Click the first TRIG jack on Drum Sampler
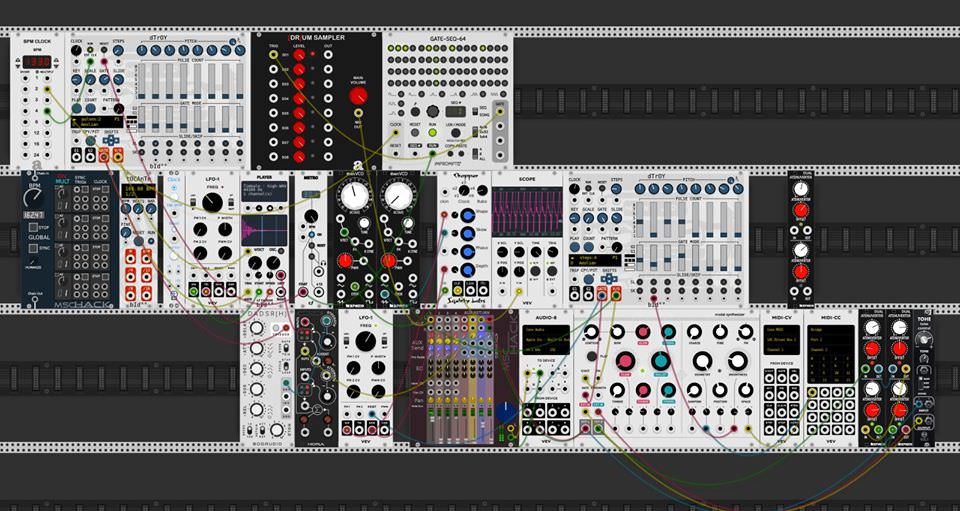This screenshot has width=960, height=511. click(273, 55)
